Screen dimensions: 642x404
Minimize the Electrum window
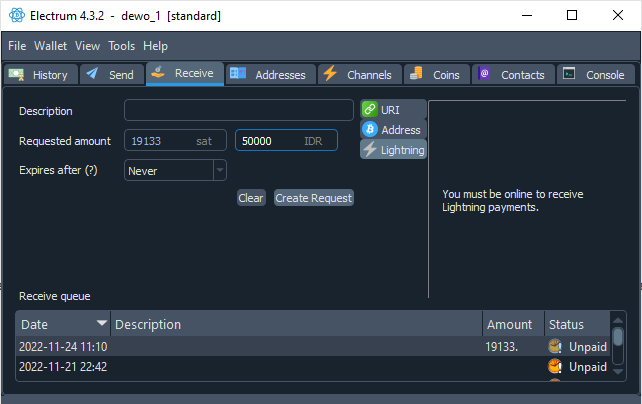pos(527,15)
